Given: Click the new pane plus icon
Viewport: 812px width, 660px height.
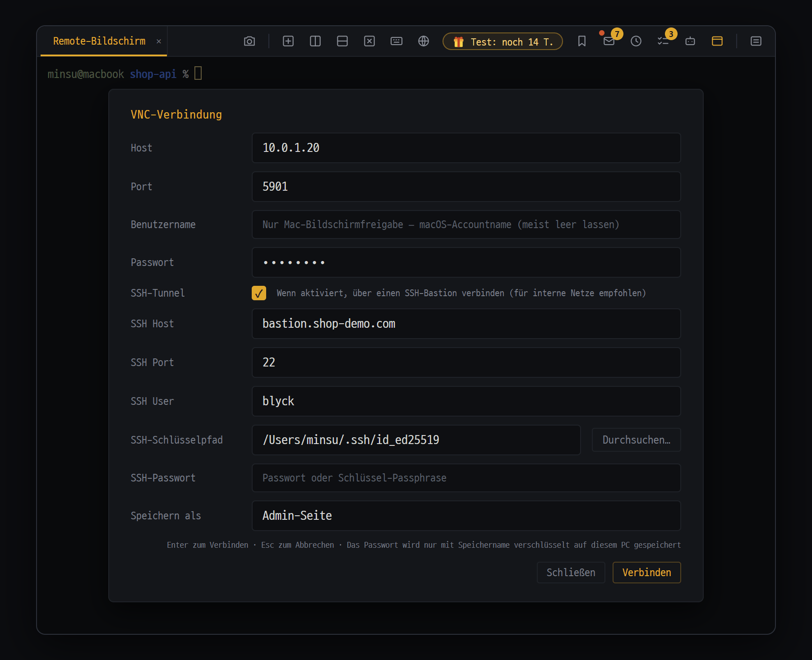Looking at the screenshot, I should pyautogui.click(x=288, y=41).
